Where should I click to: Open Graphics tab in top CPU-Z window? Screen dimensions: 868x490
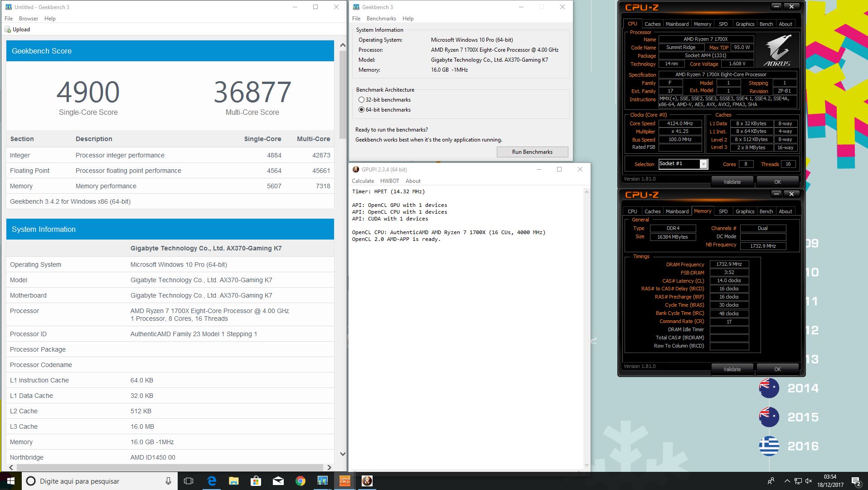click(x=745, y=24)
